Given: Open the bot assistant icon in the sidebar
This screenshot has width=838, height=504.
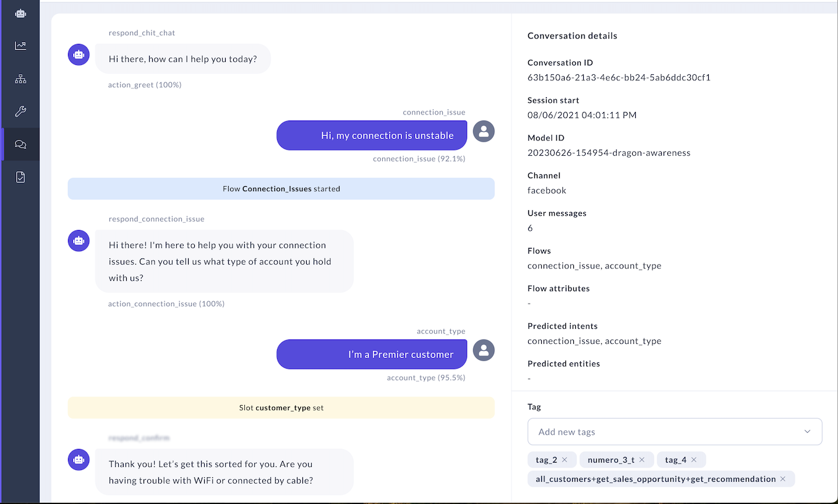Looking at the screenshot, I should (x=20, y=12).
